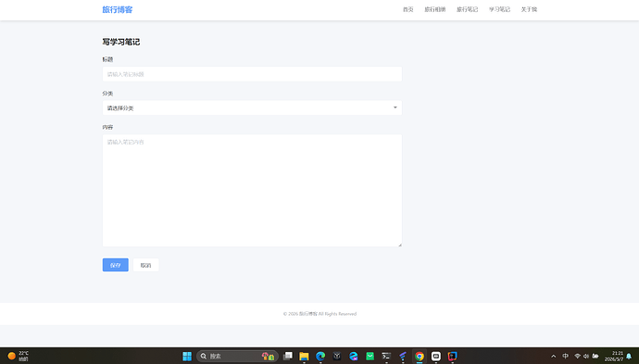Open the terminal icon on the taskbar
Image resolution: width=639 pixels, height=364 pixels.
pos(386,356)
